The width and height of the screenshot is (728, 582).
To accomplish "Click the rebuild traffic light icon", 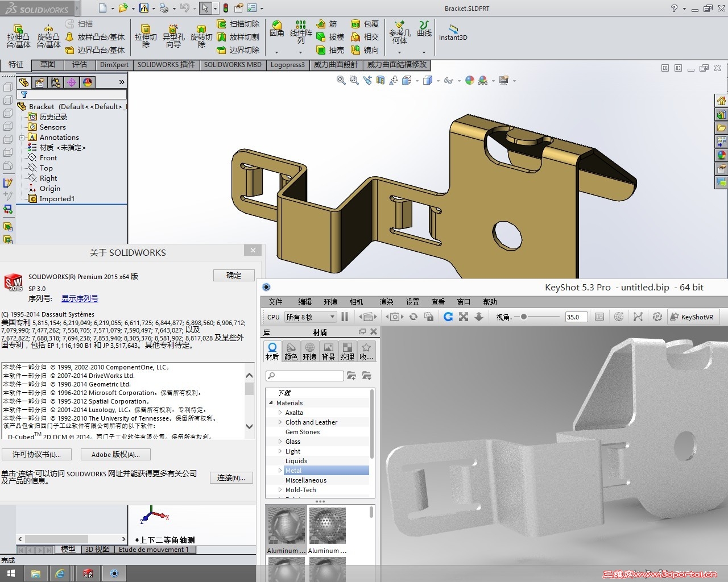I will 226,8.
